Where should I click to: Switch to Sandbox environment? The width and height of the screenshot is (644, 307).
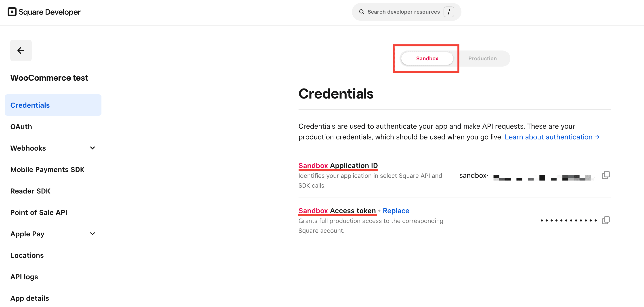[x=427, y=59]
